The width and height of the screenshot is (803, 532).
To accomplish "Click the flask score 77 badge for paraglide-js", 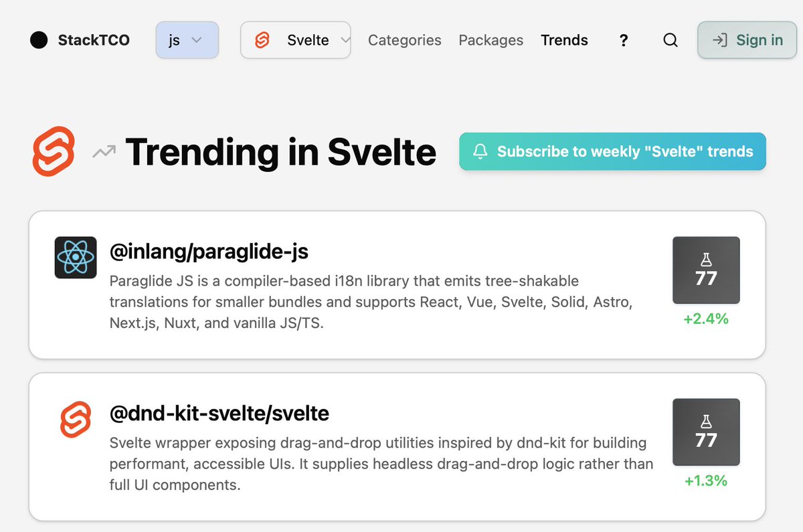I will pos(706,270).
